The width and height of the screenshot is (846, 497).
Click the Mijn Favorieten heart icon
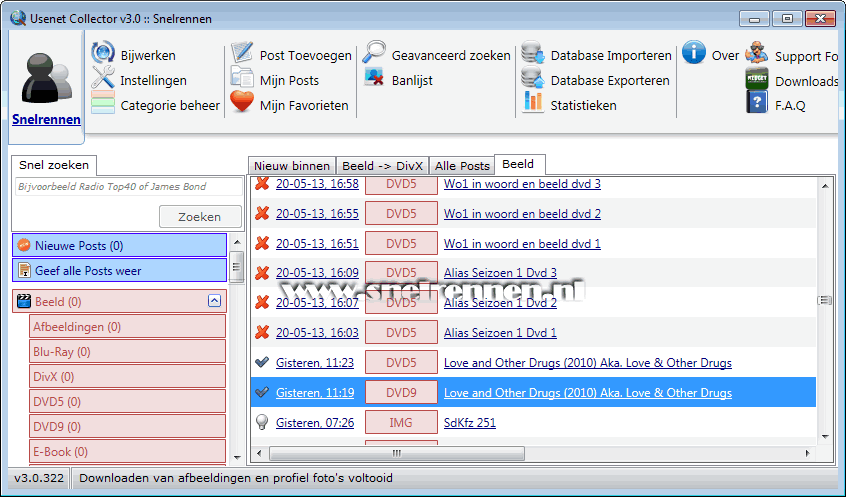pyautogui.click(x=242, y=102)
